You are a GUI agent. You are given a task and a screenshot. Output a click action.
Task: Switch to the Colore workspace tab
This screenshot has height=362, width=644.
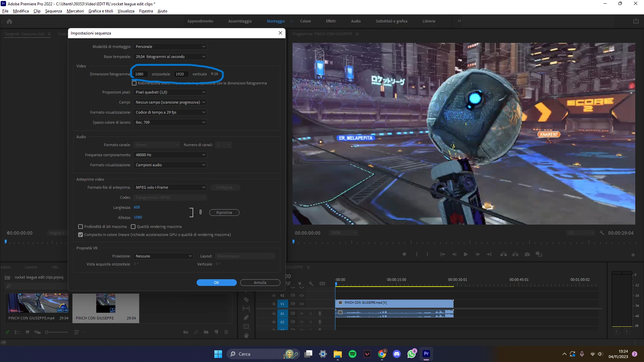click(x=305, y=21)
